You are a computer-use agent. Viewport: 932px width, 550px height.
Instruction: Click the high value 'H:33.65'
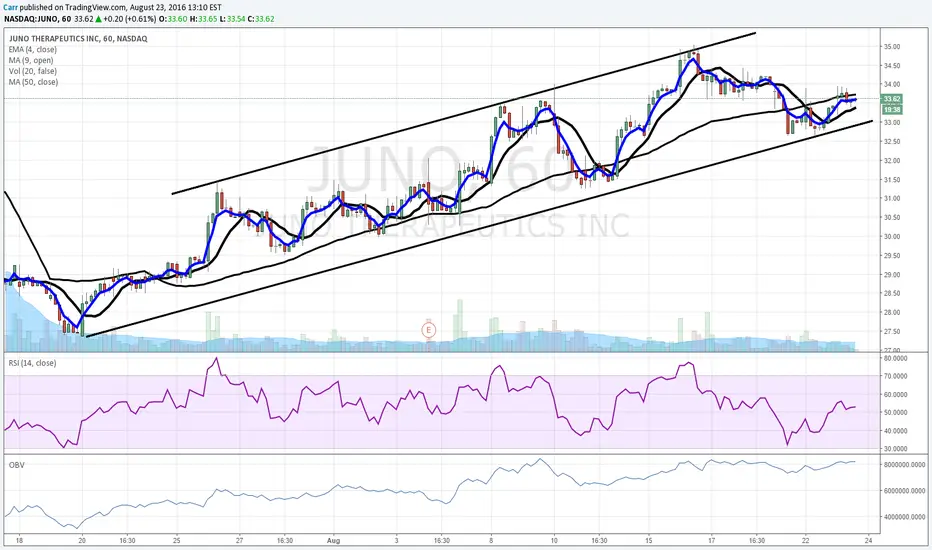point(203,19)
